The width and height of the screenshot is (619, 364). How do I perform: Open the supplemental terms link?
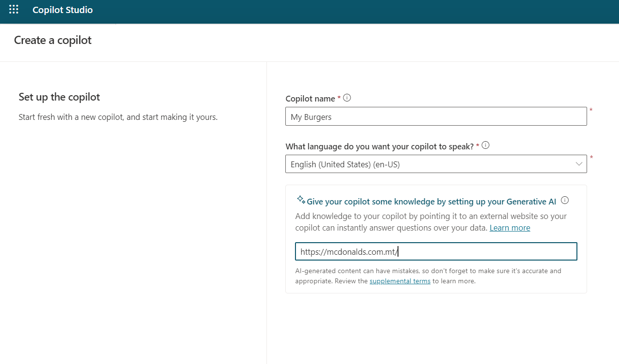pos(399,281)
